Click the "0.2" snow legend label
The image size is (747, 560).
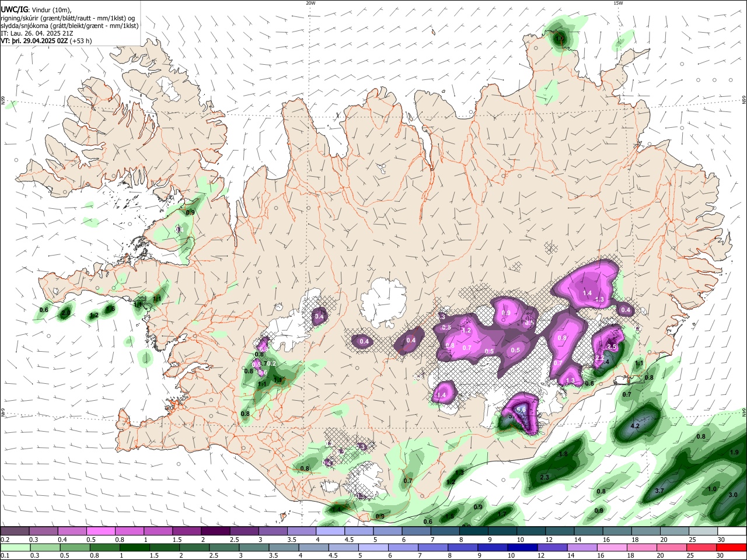pyautogui.click(x=5, y=540)
